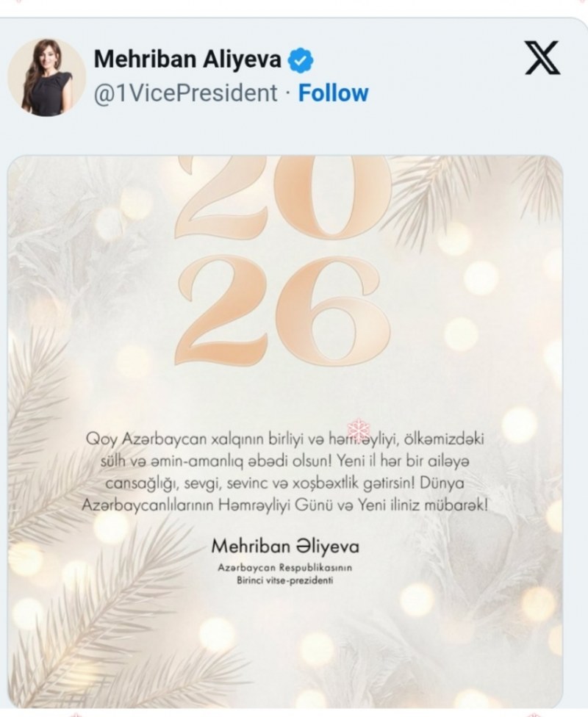This screenshot has height=717, width=588.
Task: Click the "Birinci vitse-prezidenti" title text
Action: click(284, 581)
